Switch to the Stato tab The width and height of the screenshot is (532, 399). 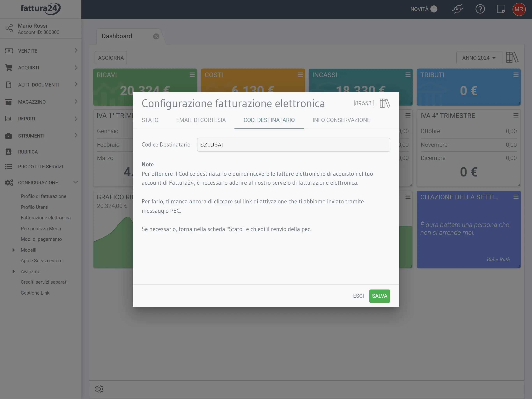pos(150,120)
